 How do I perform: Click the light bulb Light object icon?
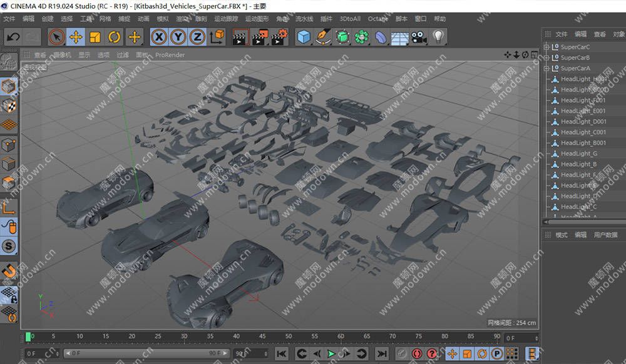click(438, 37)
